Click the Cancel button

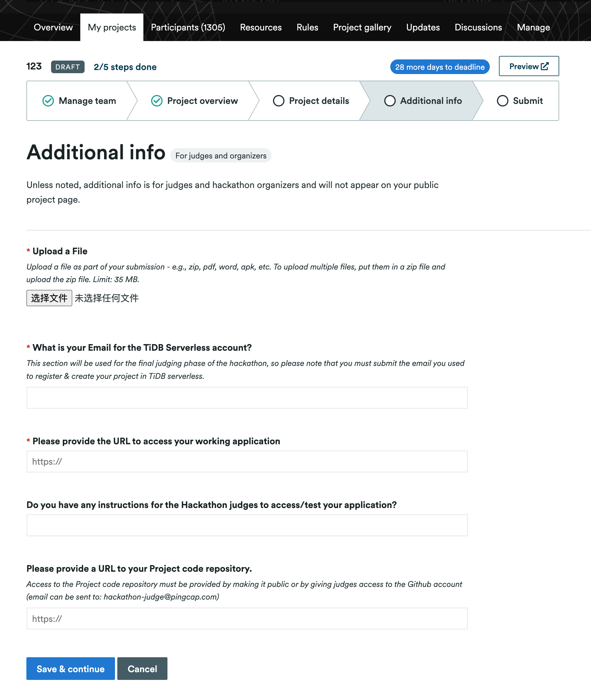point(142,668)
